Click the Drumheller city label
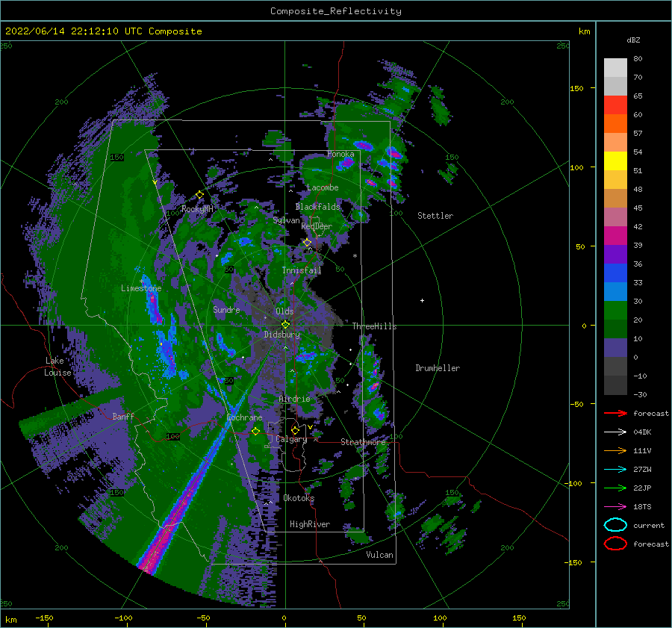 point(438,368)
